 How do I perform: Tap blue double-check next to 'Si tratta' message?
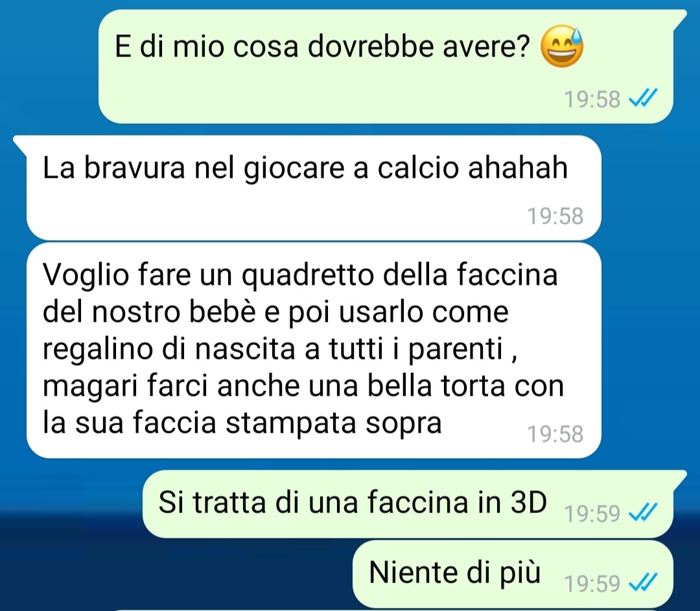(x=643, y=512)
